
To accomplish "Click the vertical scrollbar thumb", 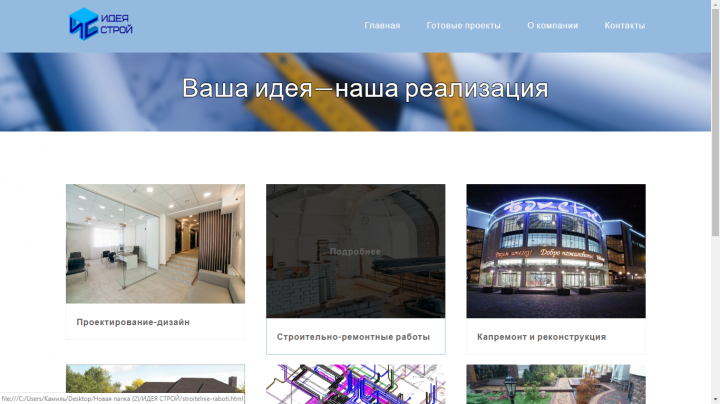I will pyautogui.click(x=715, y=123).
